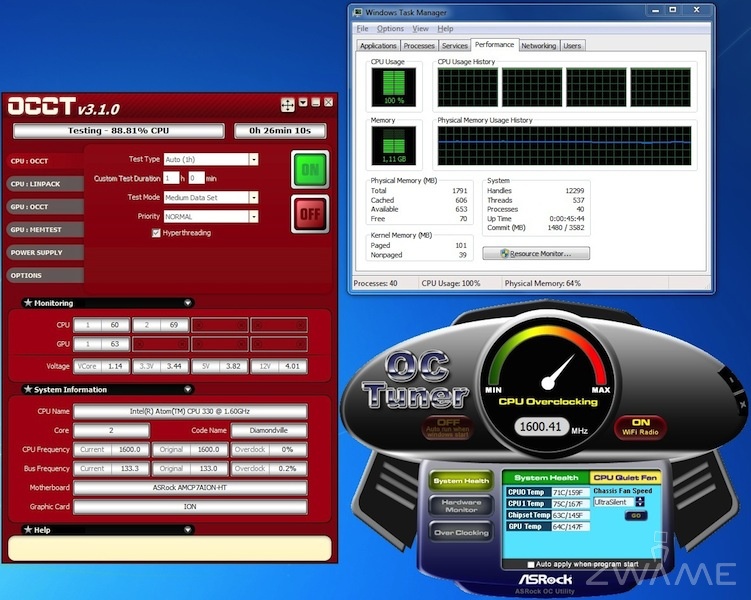The height and width of the screenshot is (600, 751).
Task: Click the Over Clocking button
Action: (461, 532)
